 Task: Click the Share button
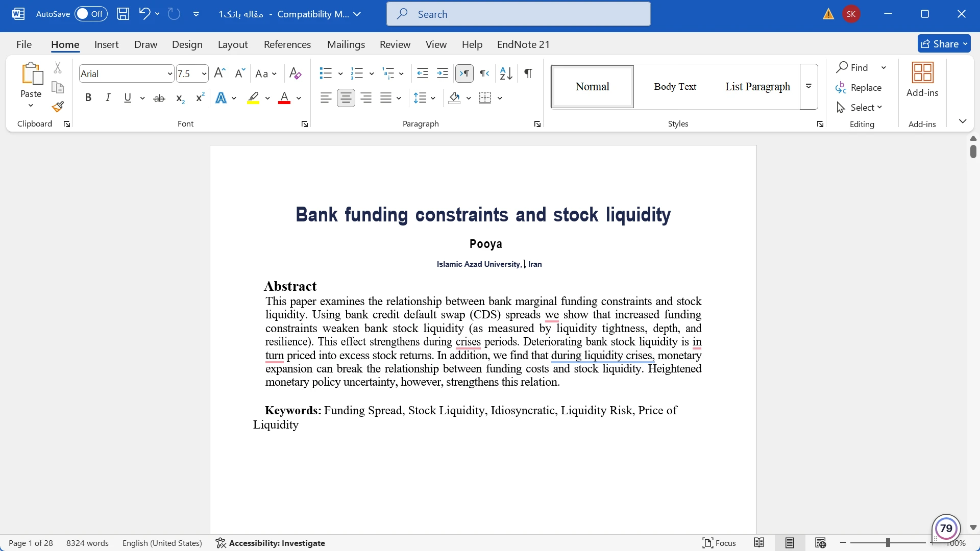(939, 44)
